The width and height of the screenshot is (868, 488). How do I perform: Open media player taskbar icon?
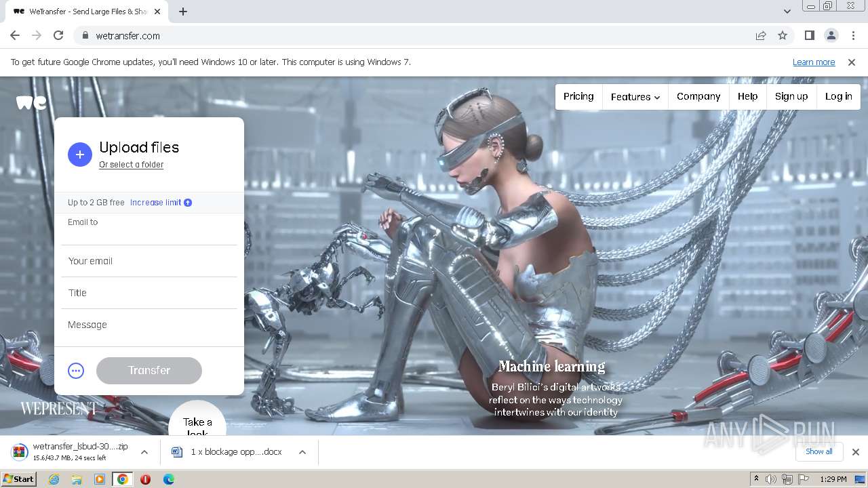click(100, 479)
